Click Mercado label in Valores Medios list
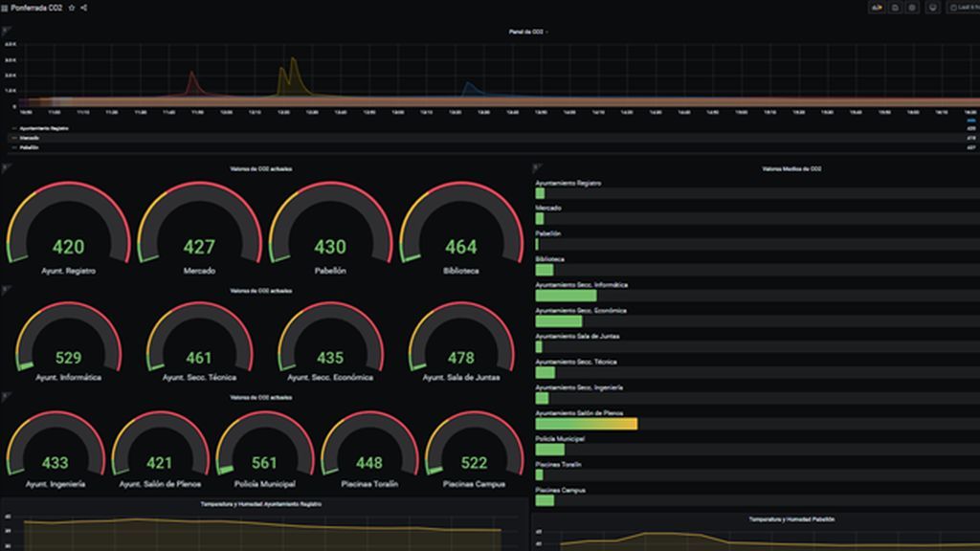This screenshot has height=551, width=980. click(548, 208)
